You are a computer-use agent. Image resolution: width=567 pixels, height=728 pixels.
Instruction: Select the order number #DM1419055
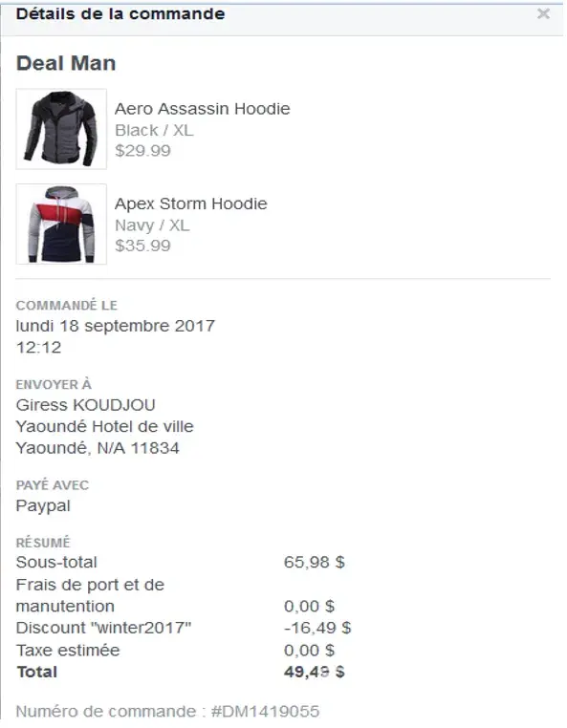tap(266, 712)
